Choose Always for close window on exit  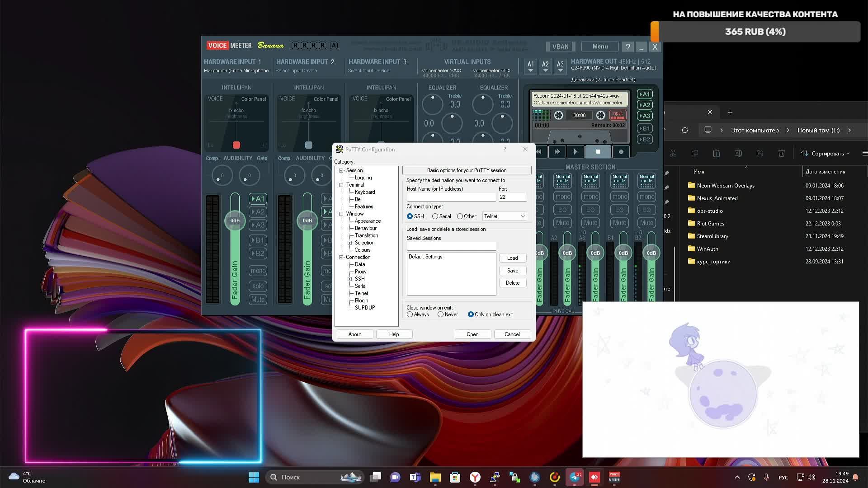410,314
